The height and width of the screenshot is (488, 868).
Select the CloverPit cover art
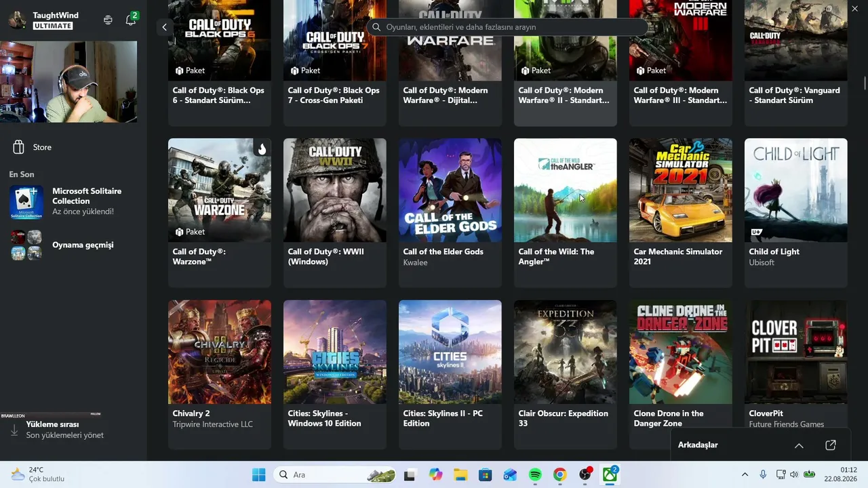[796, 352]
